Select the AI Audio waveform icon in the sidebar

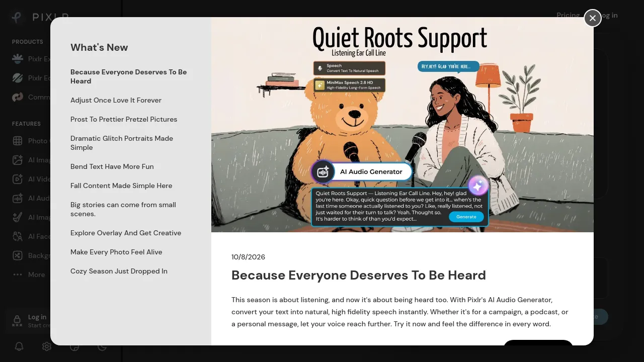[18, 198]
